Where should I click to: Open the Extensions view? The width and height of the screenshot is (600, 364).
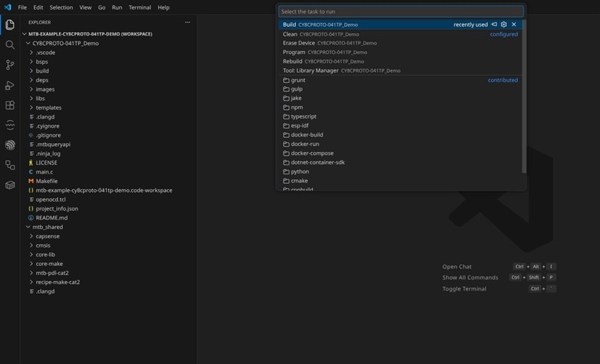click(x=10, y=105)
